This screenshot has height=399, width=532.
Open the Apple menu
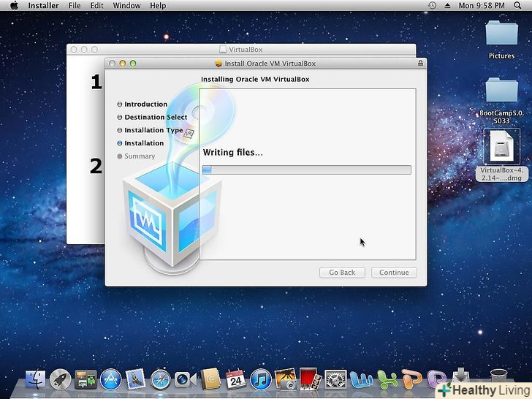pyautogui.click(x=14, y=6)
